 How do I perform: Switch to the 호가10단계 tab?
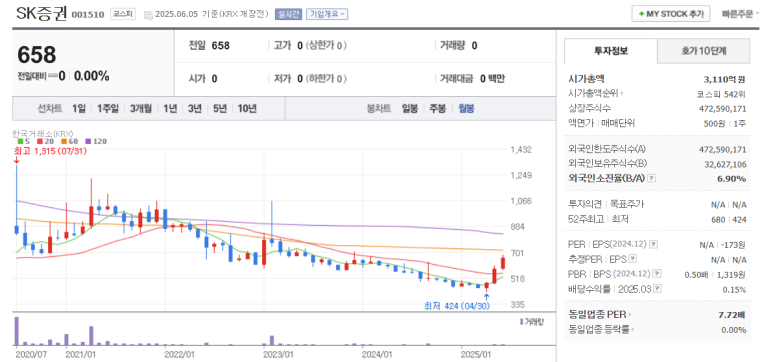click(x=703, y=51)
